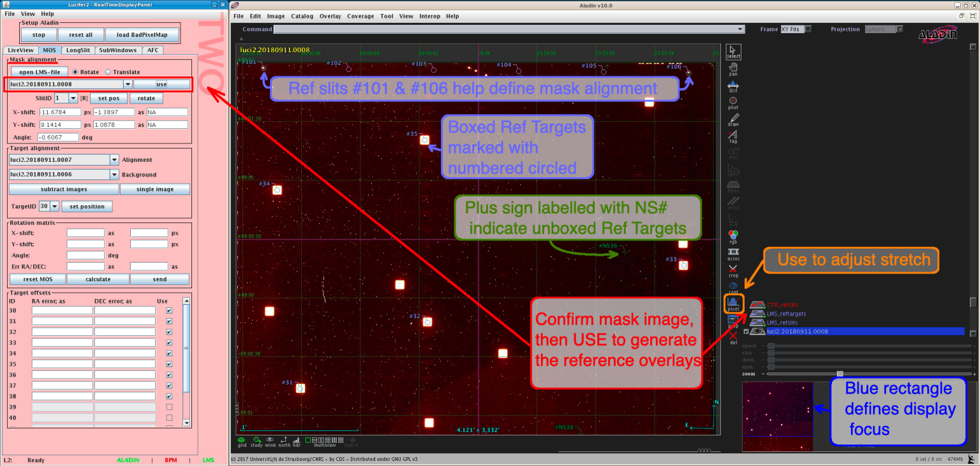Open the pixel stretch tool
This screenshot has width=980, height=466.
[733, 304]
